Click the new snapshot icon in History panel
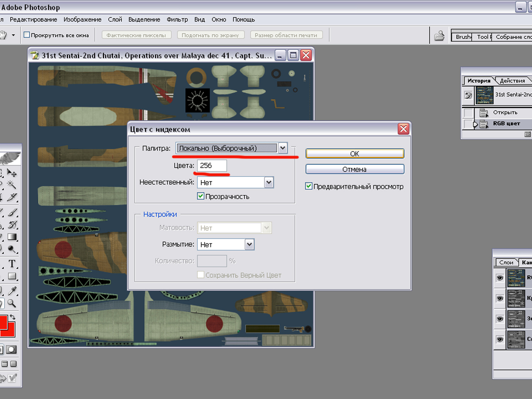Image resolution: width=532 pixels, height=399 pixels. pos(528,134)
